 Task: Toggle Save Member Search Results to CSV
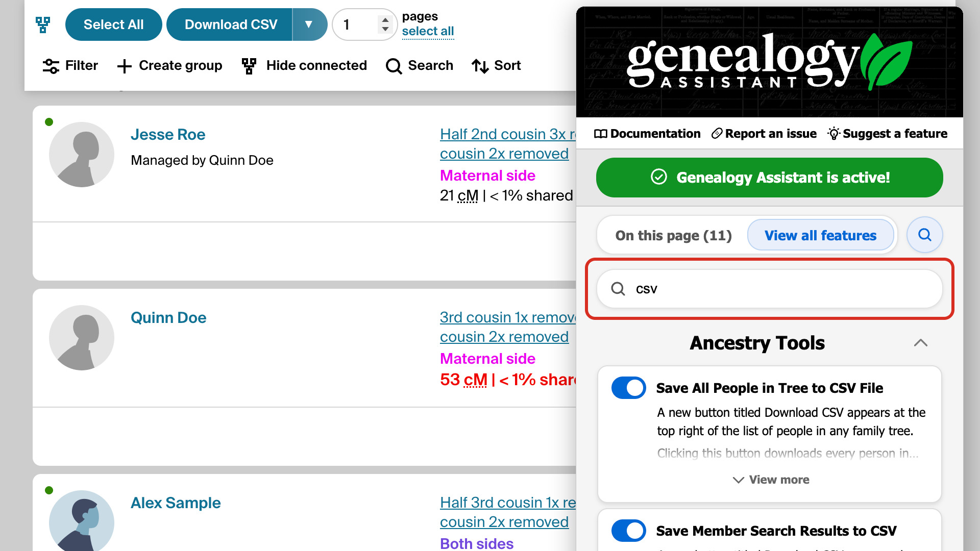[x=629, y=531]
